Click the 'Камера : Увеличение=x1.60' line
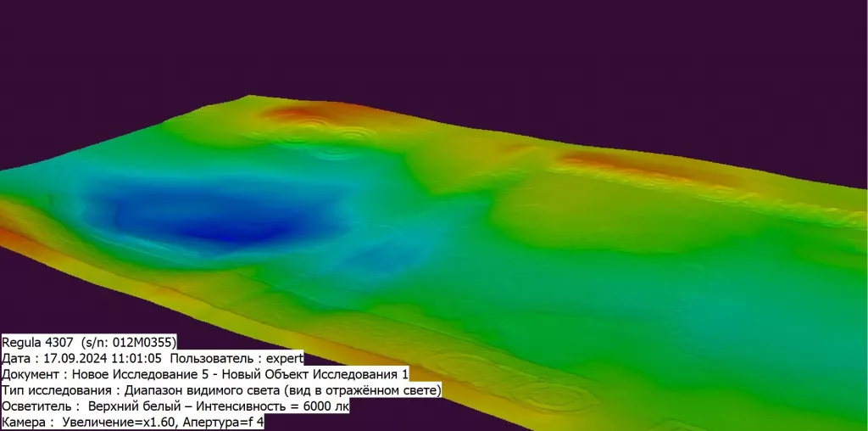 click(133, 423)
